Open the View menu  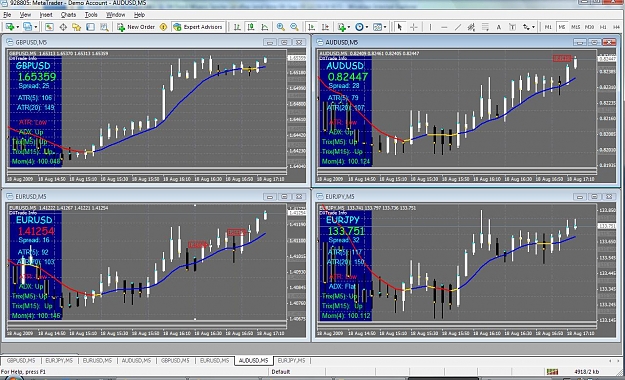coord(25,15)
